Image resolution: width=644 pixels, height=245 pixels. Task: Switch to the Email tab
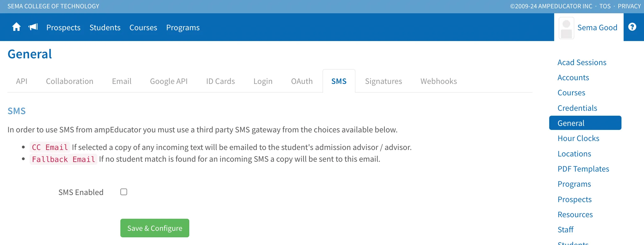pyautogui.click(x=122, y=81)
